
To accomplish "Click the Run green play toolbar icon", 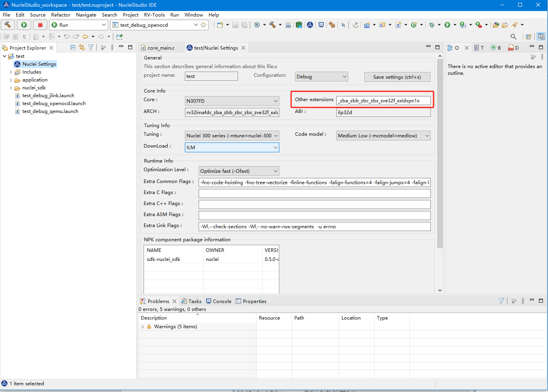I will coord(447,25).
